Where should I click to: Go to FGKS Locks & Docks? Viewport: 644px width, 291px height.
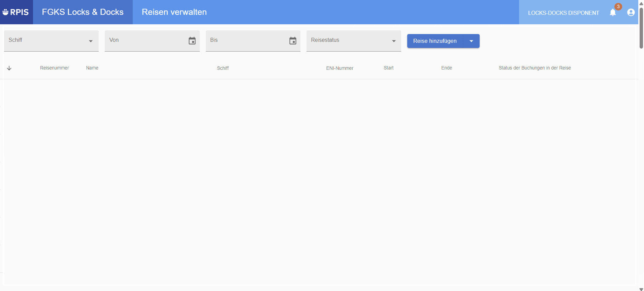click(x=83, y=12)
